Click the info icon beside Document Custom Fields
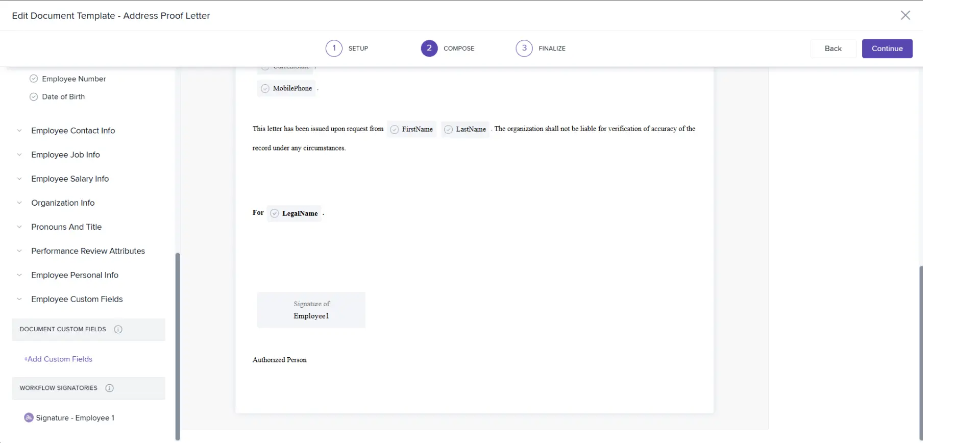Image resolution: width=980 pixels, height=443 pixels. tap(118, 330)
